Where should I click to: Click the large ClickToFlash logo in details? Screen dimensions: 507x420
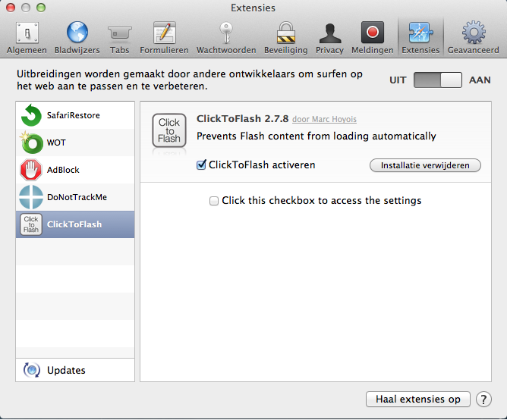pos(169,130)
